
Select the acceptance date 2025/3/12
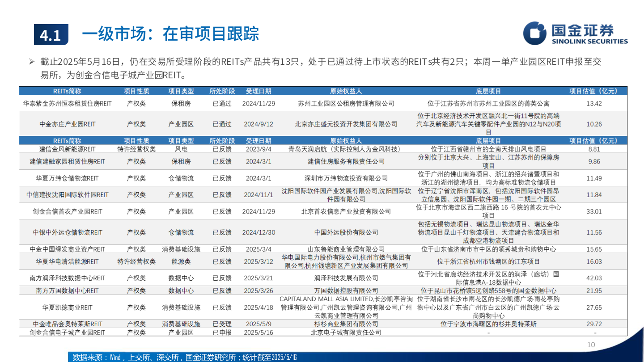coord(258,261)
